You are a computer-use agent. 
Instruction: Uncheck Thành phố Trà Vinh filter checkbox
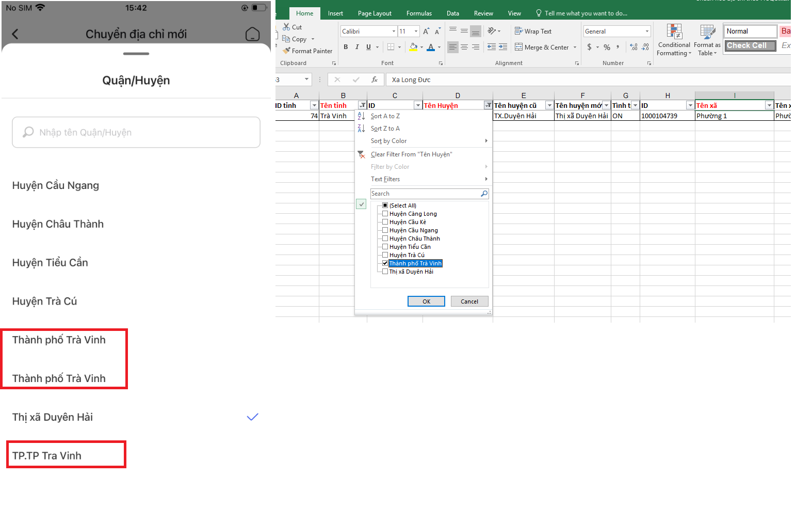[x=385, y=263]
